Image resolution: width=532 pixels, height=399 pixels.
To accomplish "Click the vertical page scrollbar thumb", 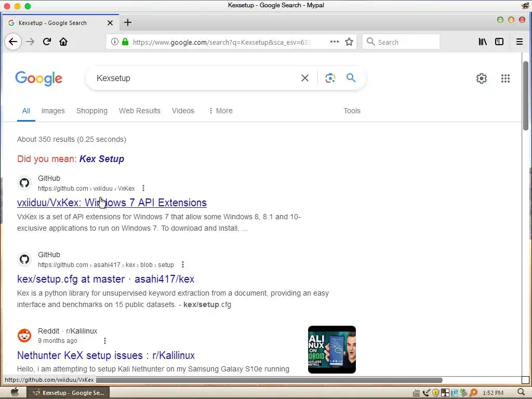I will pyautogui.click(x=526, y=96).
